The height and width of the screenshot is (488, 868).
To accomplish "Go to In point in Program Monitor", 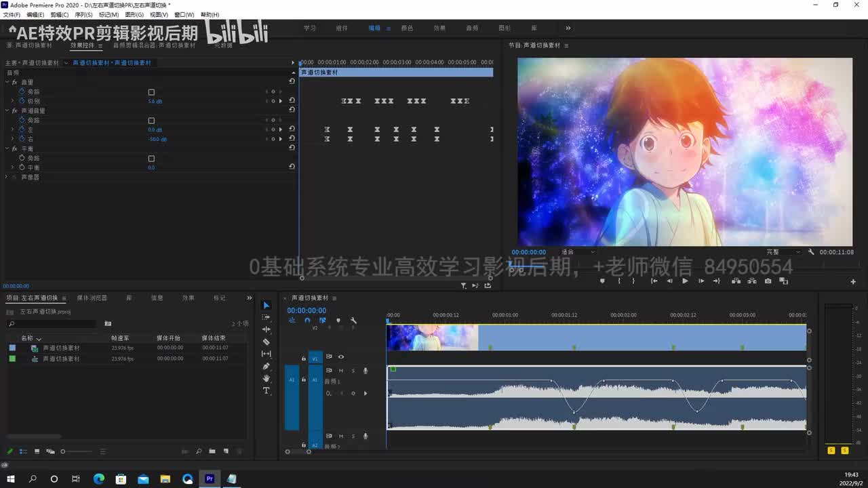I will [654, 281].
